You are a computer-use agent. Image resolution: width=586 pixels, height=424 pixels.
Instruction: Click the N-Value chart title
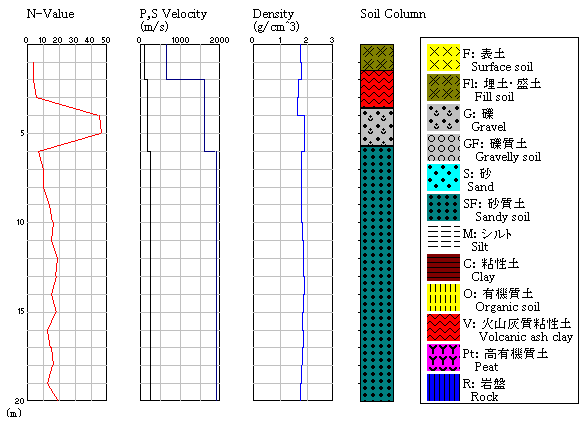tap(50, 14)
